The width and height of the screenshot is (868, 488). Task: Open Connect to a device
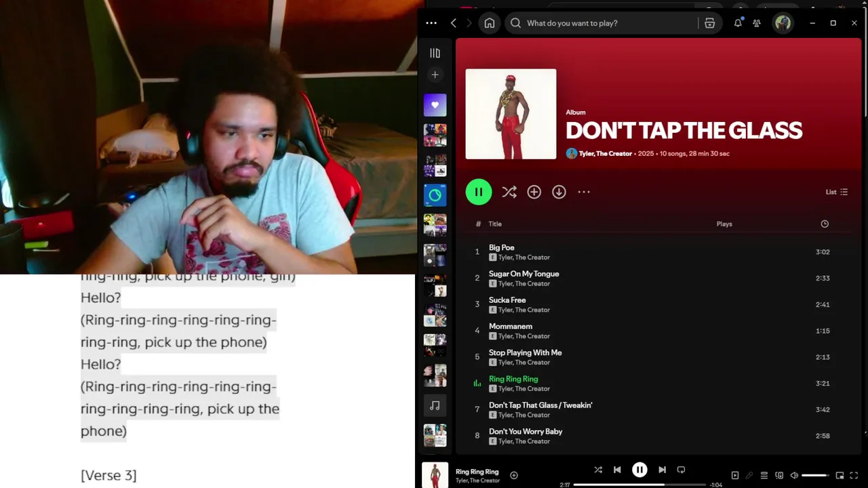779,476
